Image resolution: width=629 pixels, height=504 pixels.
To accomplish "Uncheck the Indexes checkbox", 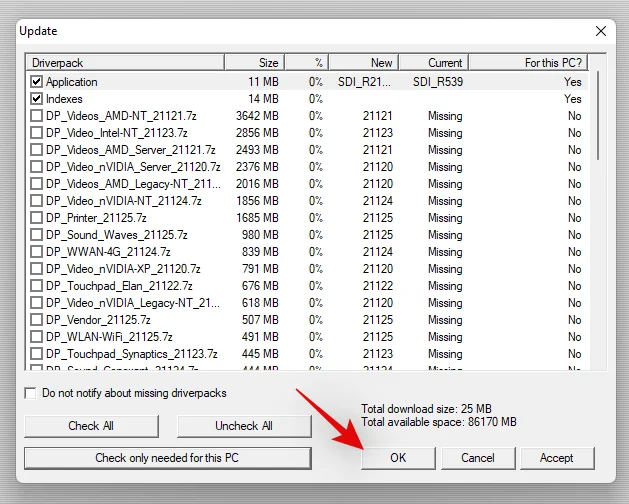I will coord(37,99).
